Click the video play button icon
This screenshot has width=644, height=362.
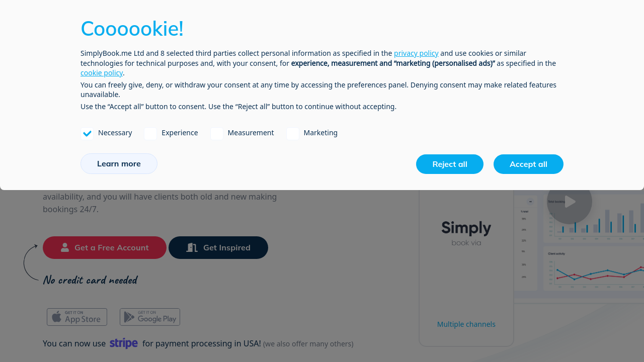click(570, 202)
